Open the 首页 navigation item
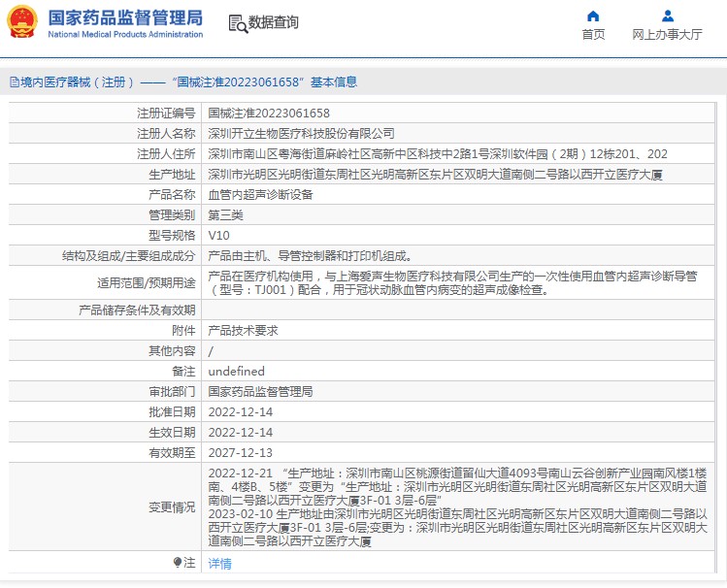The height and width of the screenshot is (588, 727). 593,35
